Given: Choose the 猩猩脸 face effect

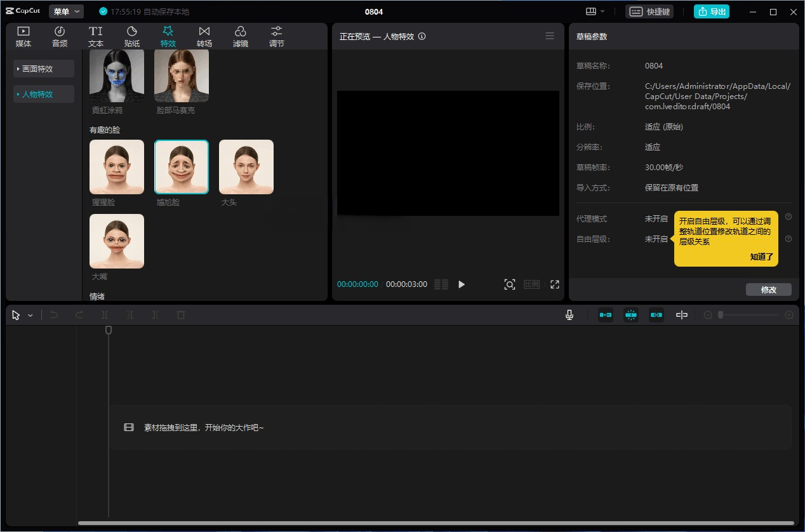Looking at the screenshot, I should (x=117, y=167).
